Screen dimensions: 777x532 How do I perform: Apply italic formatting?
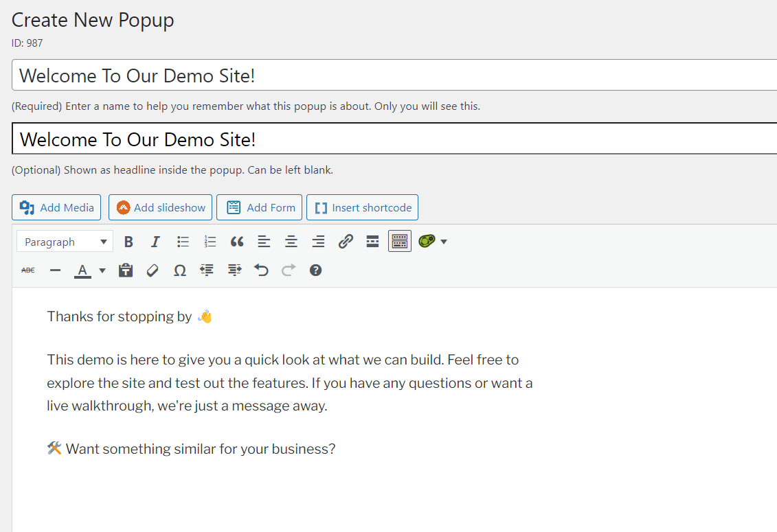tap(155, 242)
